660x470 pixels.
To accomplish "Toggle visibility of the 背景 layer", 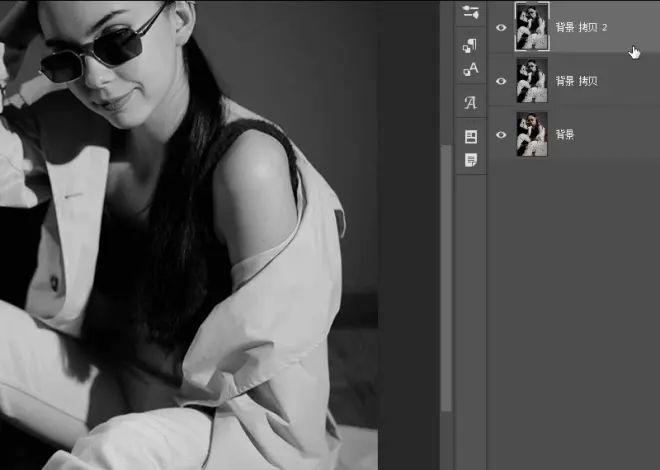I will pos(501,135).
